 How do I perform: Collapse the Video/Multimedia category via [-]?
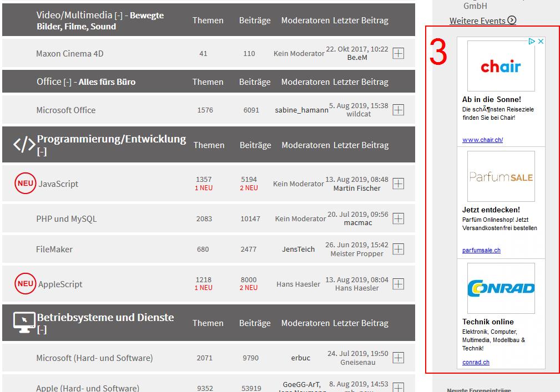[119, 16]
